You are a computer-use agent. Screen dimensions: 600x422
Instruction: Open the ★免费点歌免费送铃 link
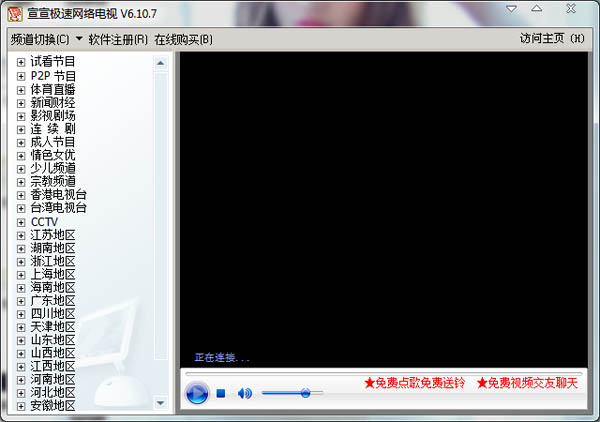pyautogui.click(x=414, y=383)
